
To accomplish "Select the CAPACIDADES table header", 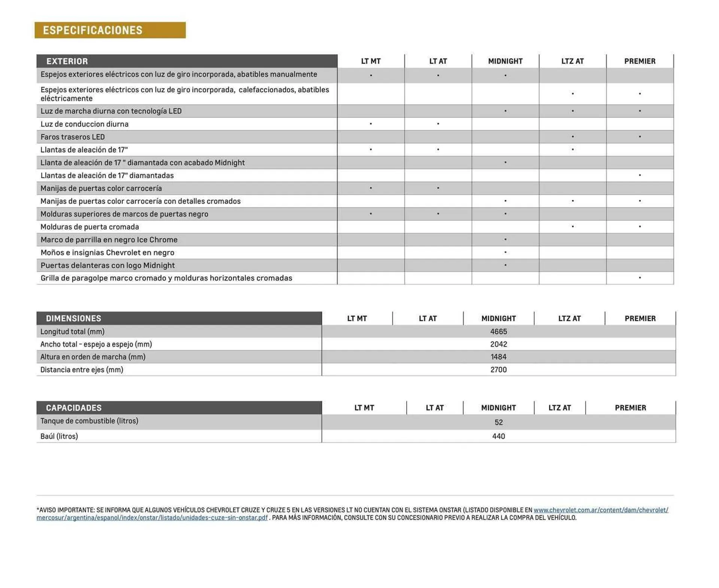I will [179, 408].
